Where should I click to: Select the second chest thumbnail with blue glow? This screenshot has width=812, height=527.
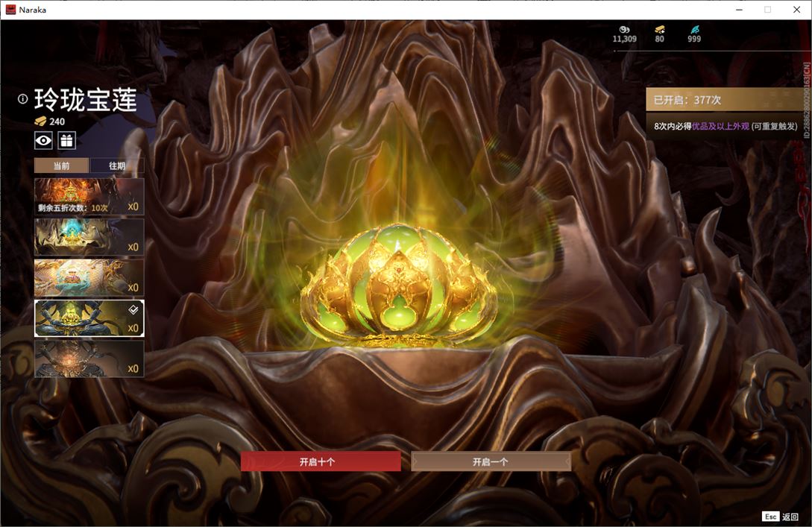89,237
